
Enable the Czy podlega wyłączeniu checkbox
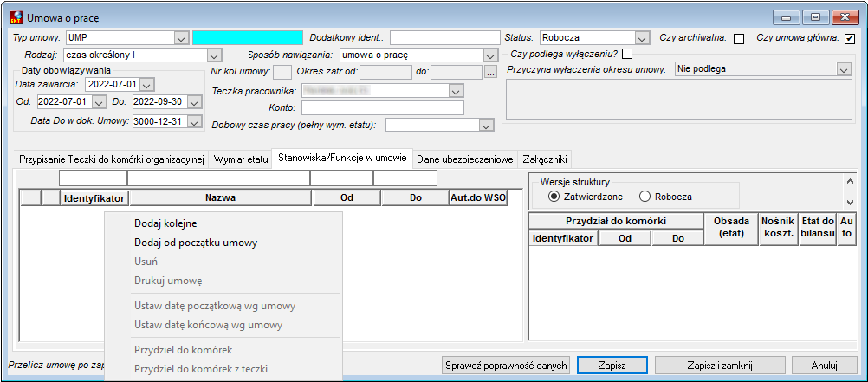(x=626, y=54)
